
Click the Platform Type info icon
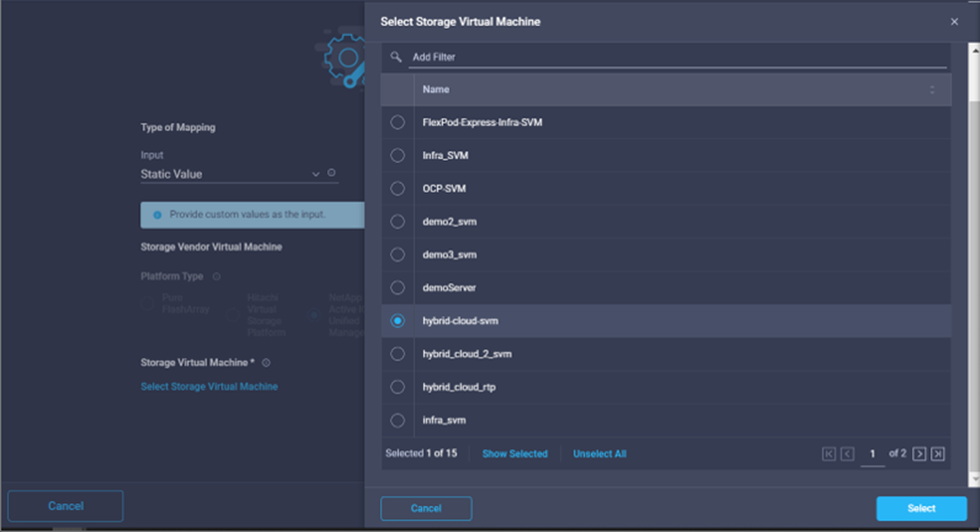[217, 276]
